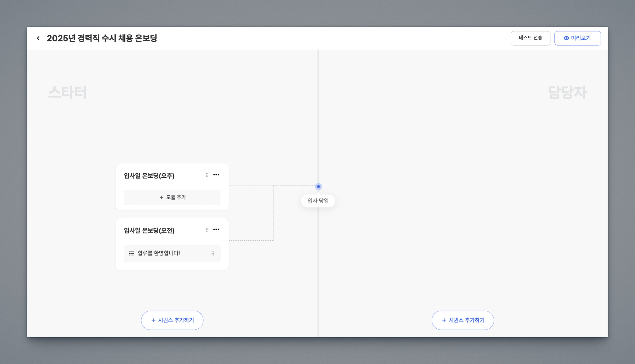
Task: Click the 미리보기 preview button label
Action: coord(581,38)
